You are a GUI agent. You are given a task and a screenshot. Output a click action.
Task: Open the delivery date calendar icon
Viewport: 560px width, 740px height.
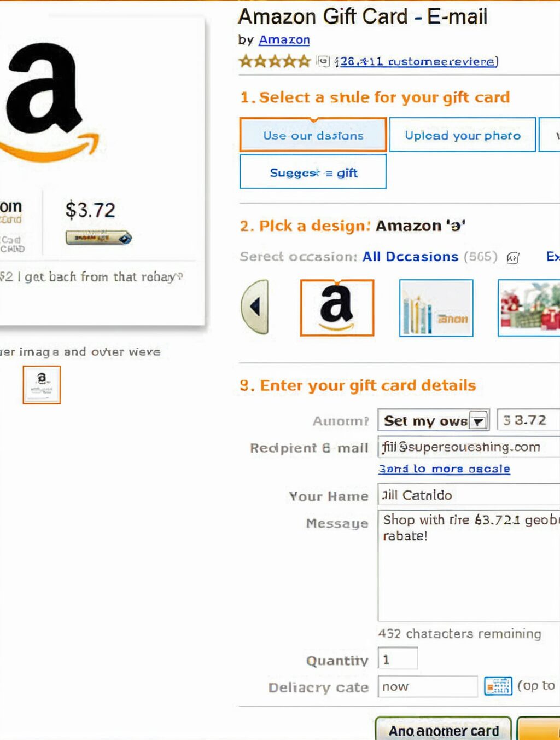coord(498,686)
